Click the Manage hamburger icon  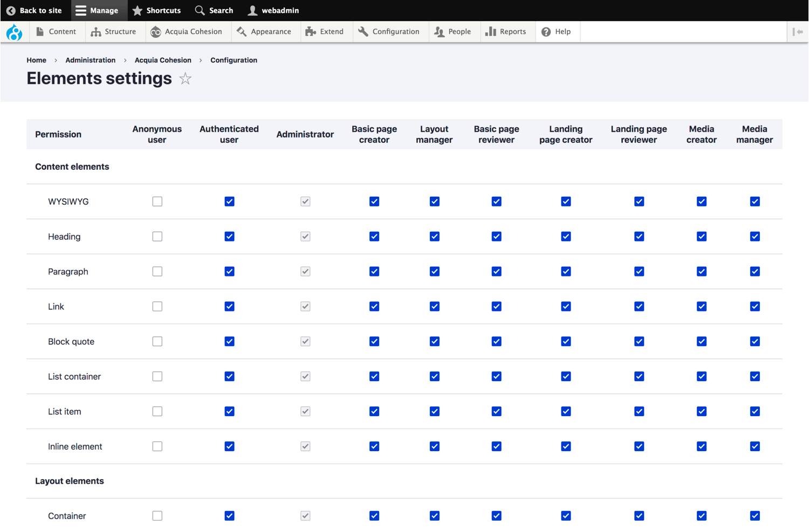click(x=81, y=11)
